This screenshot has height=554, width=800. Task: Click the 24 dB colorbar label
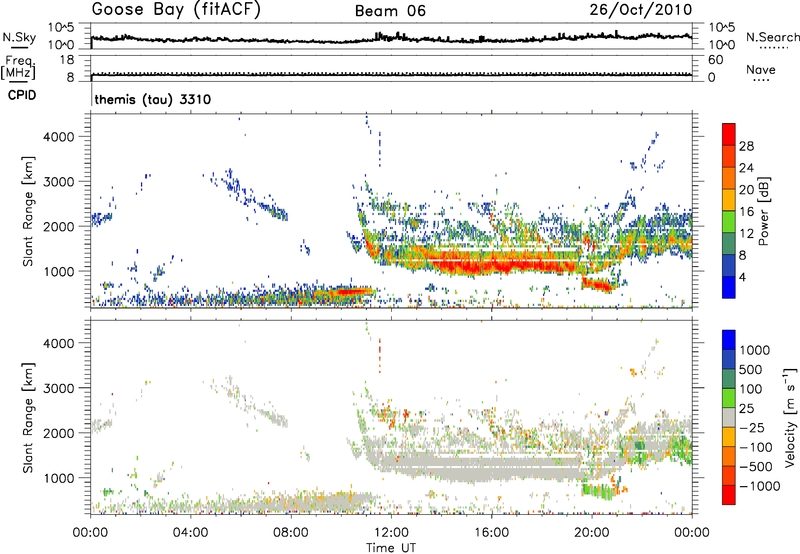click(x=746, y=168)
